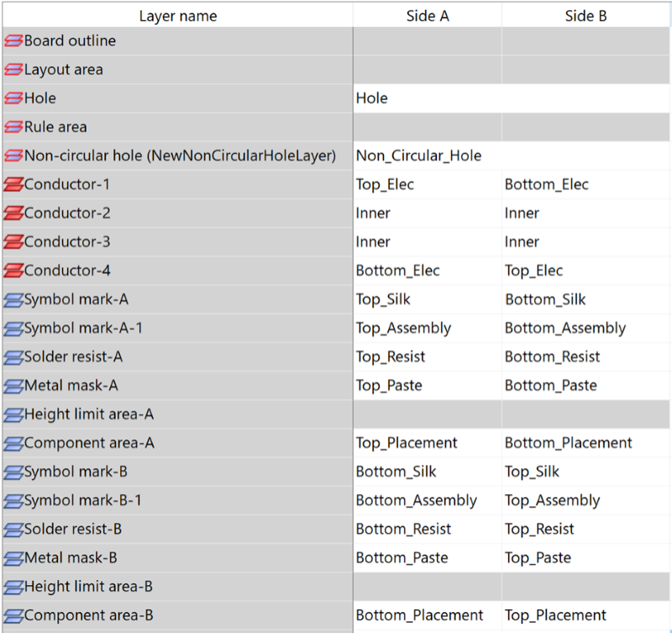Click the Layout area layer icon
The image size is (672, 633).
(x=13, y=70)
